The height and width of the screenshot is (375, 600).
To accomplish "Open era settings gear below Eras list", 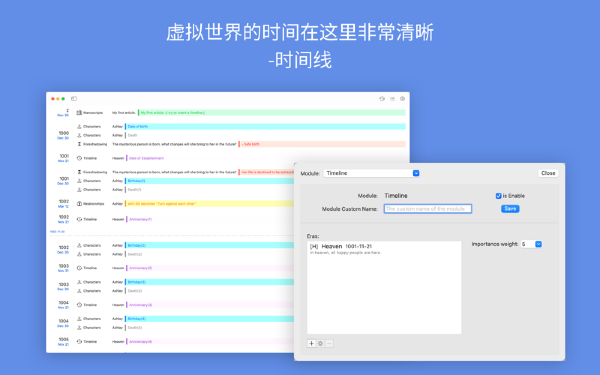I will coord(320,343).
